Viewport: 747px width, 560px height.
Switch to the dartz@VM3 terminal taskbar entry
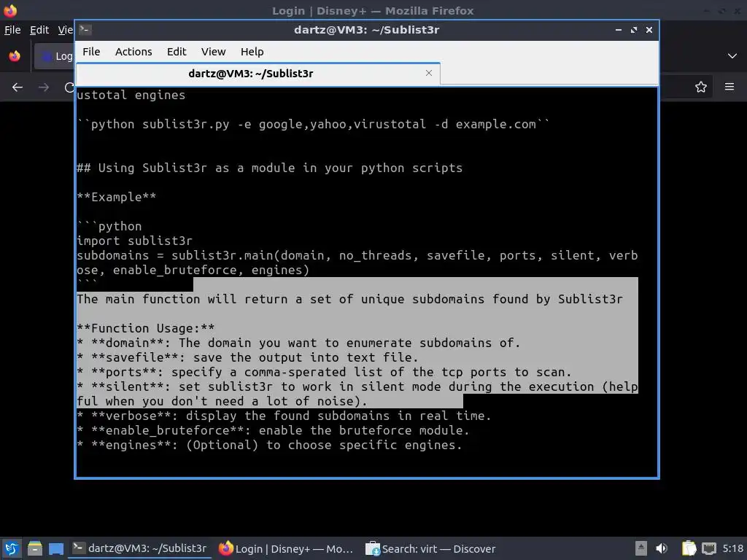140,548
